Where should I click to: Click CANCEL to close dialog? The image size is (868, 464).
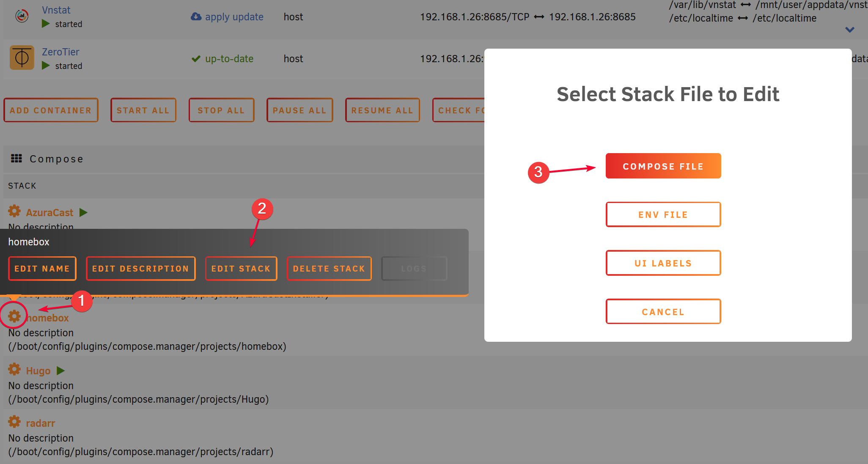(x=662, y=313)
